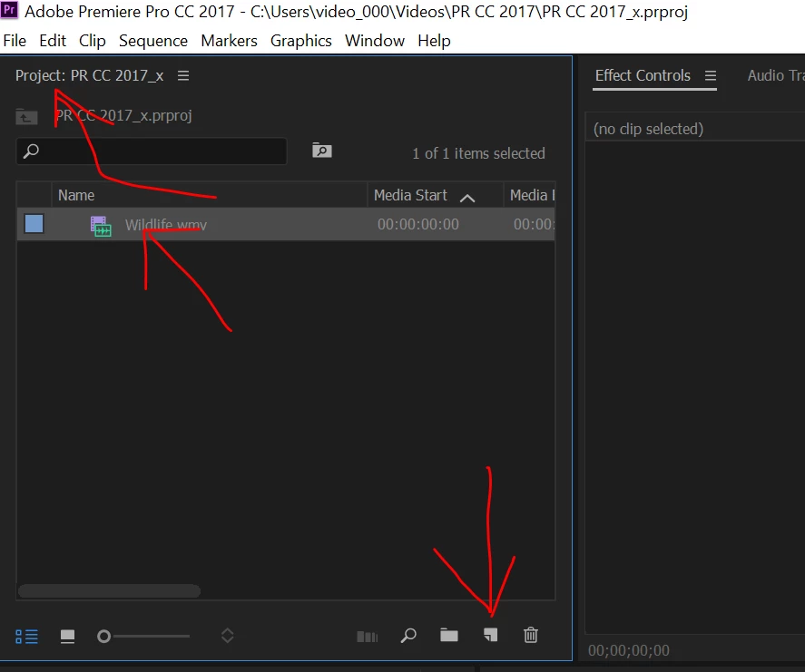Viewport: 805px width, 672px height.
Task: Open the Help menu
Action: (434, 41)
